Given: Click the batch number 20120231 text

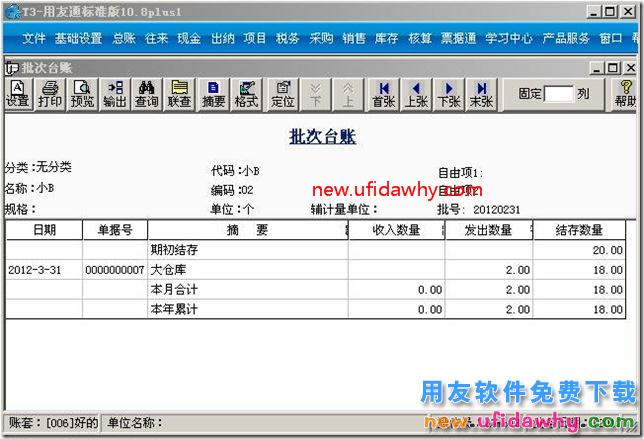Looking at the screenshot, I should click(497, 210).
